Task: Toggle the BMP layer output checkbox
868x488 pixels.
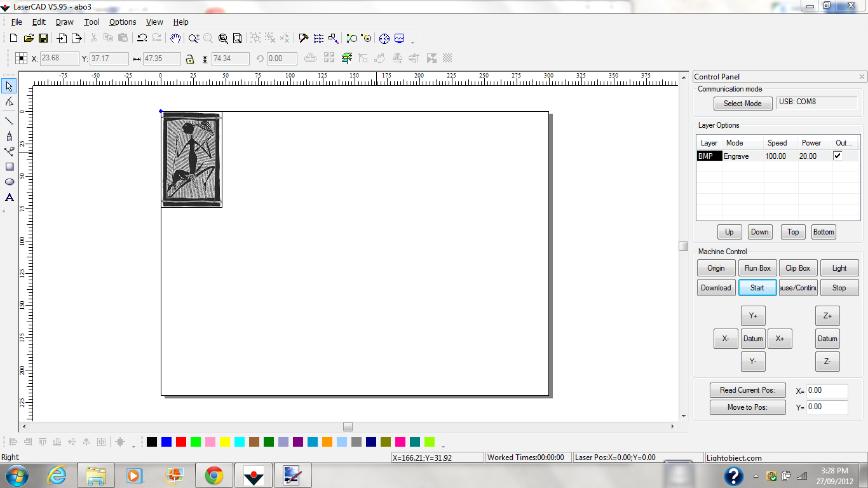Action: tap(837, 156)
